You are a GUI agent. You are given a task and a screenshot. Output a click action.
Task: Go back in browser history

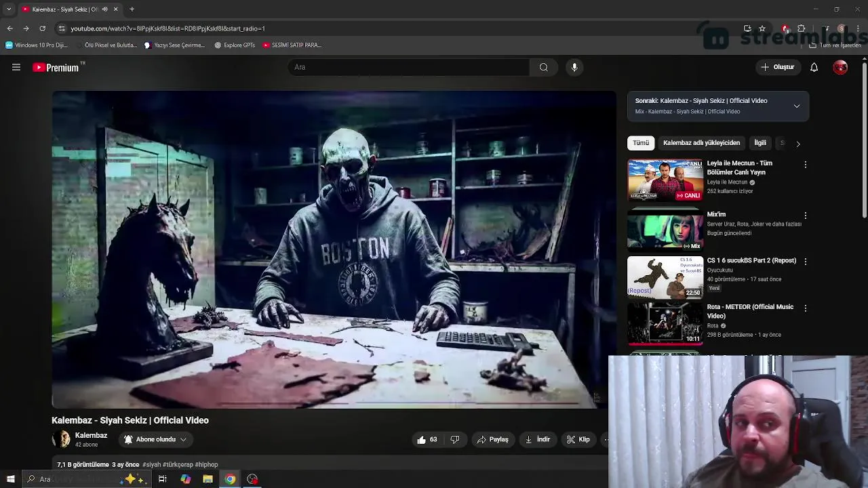click(9, 28)
